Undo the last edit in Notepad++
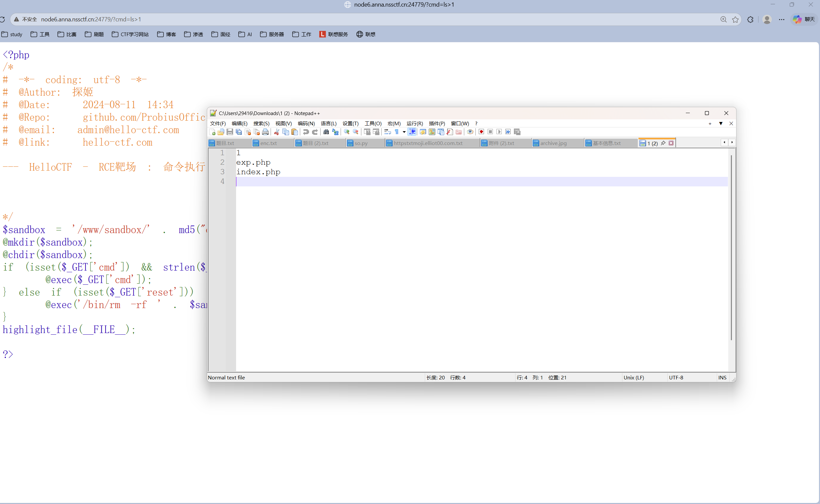Image resolution: width=820 pixels, height=504 pixels. (306, 132)
